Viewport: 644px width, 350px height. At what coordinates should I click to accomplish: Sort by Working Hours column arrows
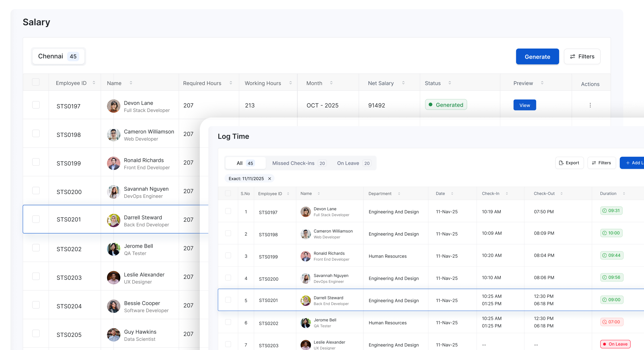(x=291, y=83)
